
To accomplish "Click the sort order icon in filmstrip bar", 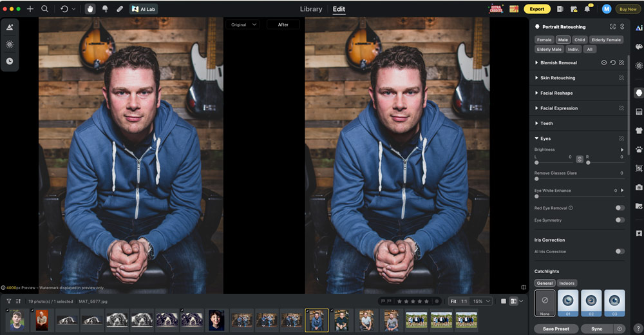I will pos(18,301).
